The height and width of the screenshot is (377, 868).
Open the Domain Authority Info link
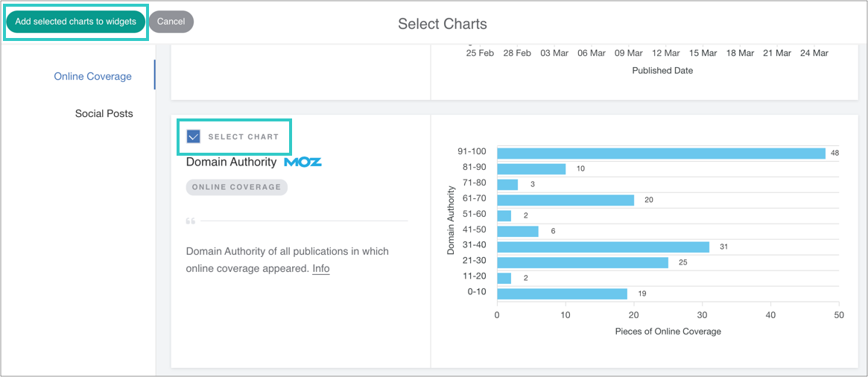coord(320,269)
